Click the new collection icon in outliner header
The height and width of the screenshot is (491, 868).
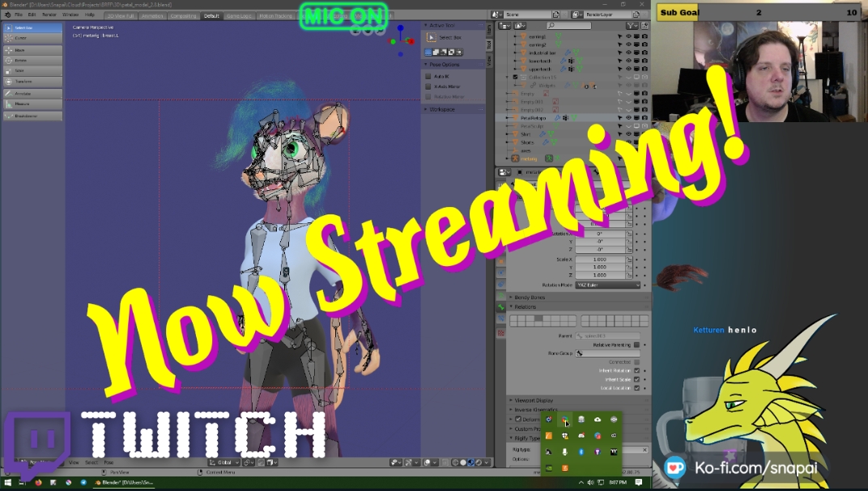tap(645, 25)
